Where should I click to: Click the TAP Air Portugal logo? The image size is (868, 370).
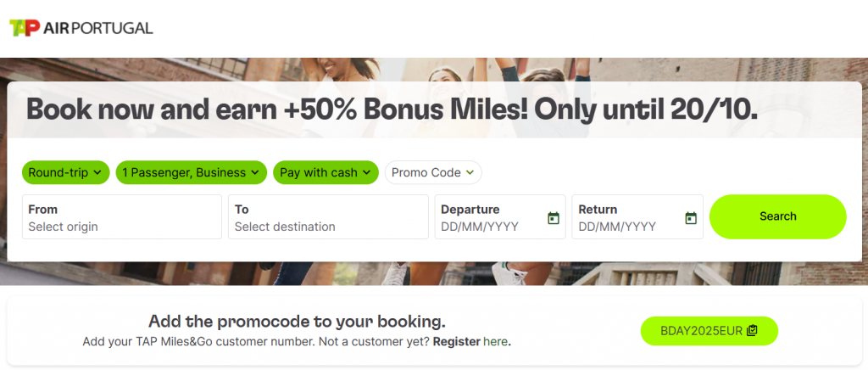click(x=81, y=28)
